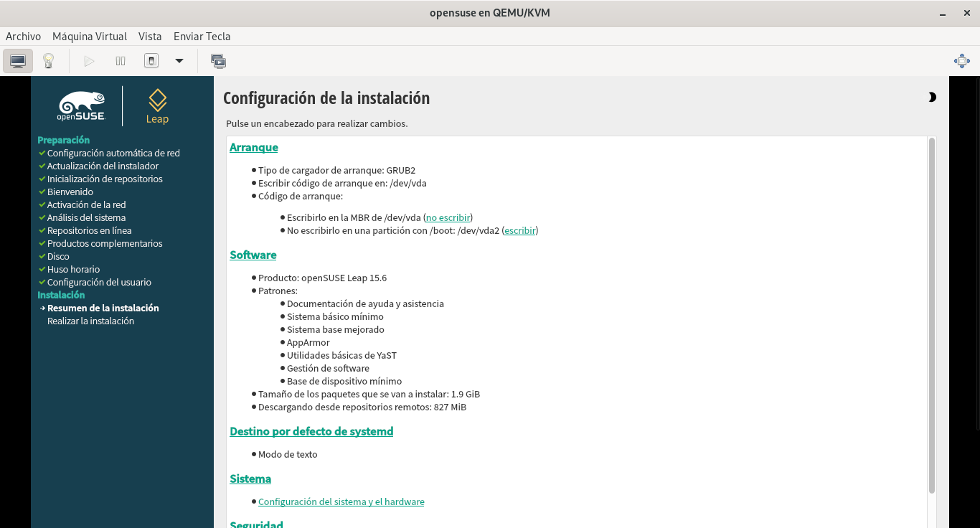Image resolution: width=980 pixels, height=528 pixels.
Task: Click the Run virtual machine play button
Action: tap(90, 61)
